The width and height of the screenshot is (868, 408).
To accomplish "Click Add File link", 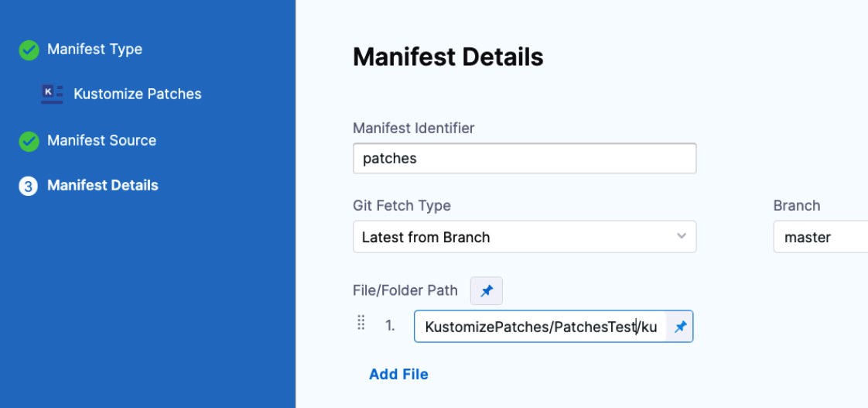I will pyautogui.click(x=398, y=375).
